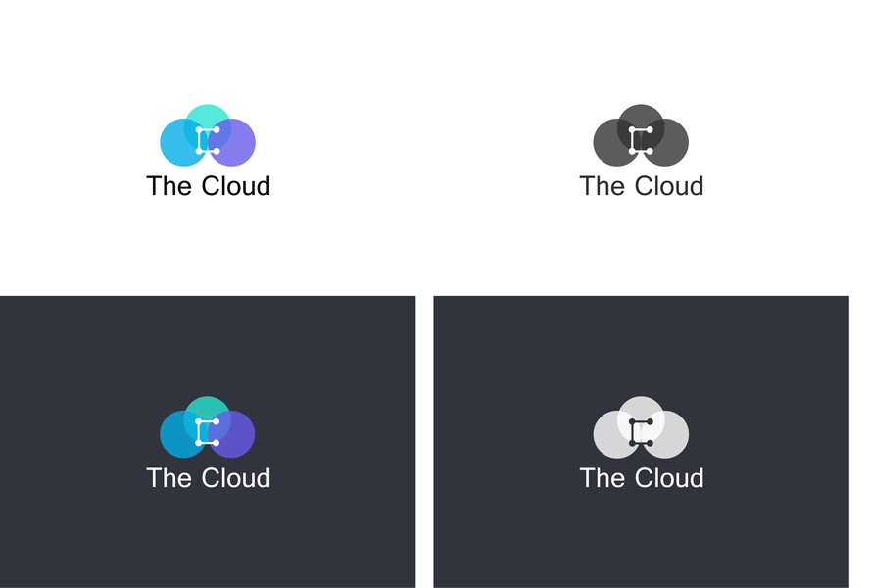The height and width of the screenshot is (588, 869).
Task: Click the white C glyph in the colored logo on dark
Action: coord(208,432)
